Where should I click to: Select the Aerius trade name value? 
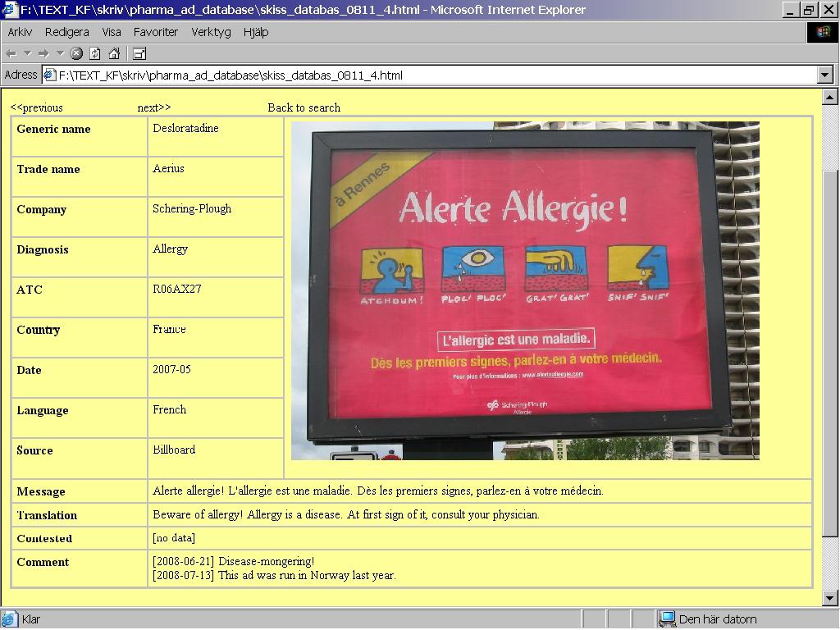click(x=168, y=169)
